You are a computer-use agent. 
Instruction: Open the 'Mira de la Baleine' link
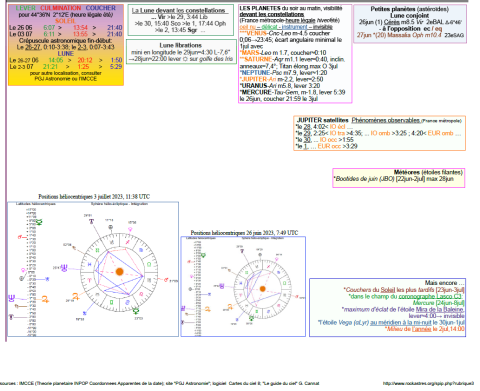point(440,309)
